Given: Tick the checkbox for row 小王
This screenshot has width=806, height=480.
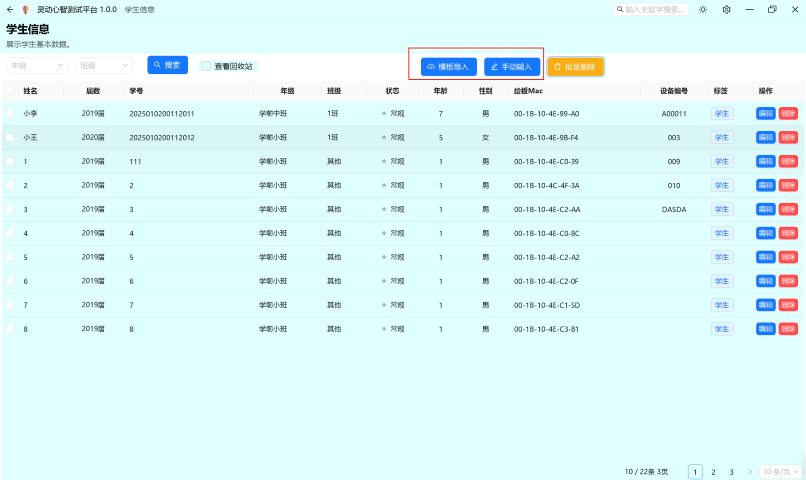Looking at the screenshot, I should click(x=10, y=138).
